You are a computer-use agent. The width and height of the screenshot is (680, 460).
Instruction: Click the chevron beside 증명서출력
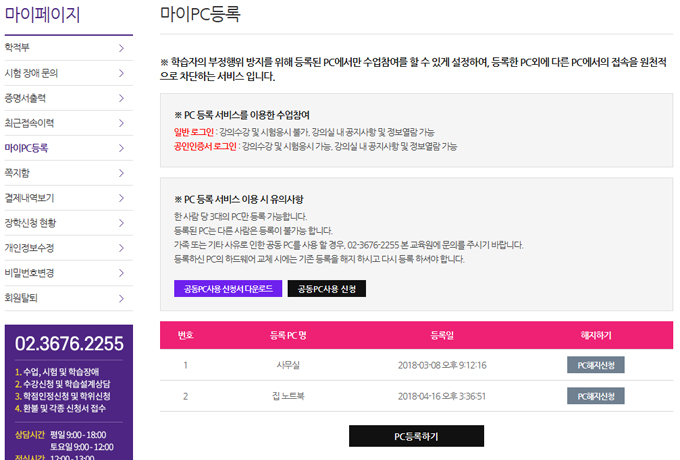pyautogui.click(x=121, y=98)
